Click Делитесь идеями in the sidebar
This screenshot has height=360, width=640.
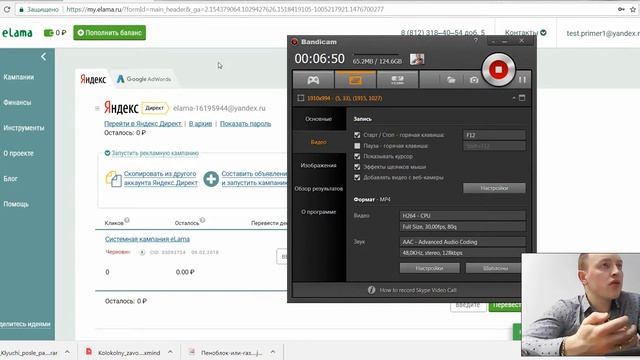point(25,324)
